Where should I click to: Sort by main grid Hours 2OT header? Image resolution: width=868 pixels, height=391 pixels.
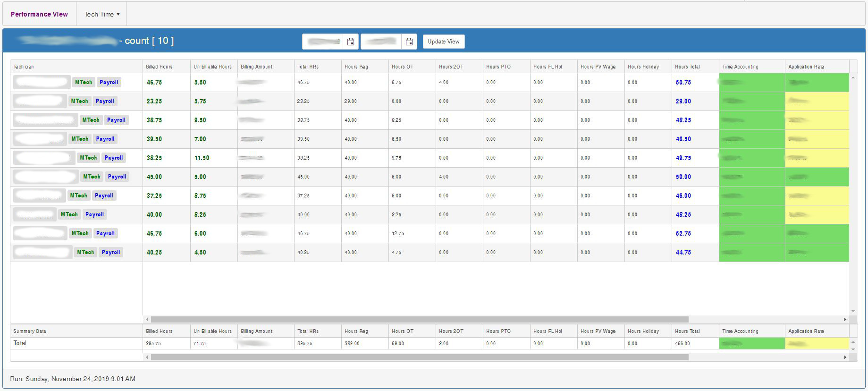coord(459,67)
